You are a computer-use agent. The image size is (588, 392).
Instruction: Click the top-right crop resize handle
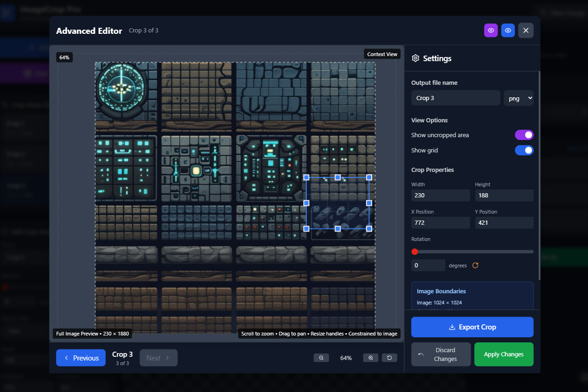[x=369, y=177]
